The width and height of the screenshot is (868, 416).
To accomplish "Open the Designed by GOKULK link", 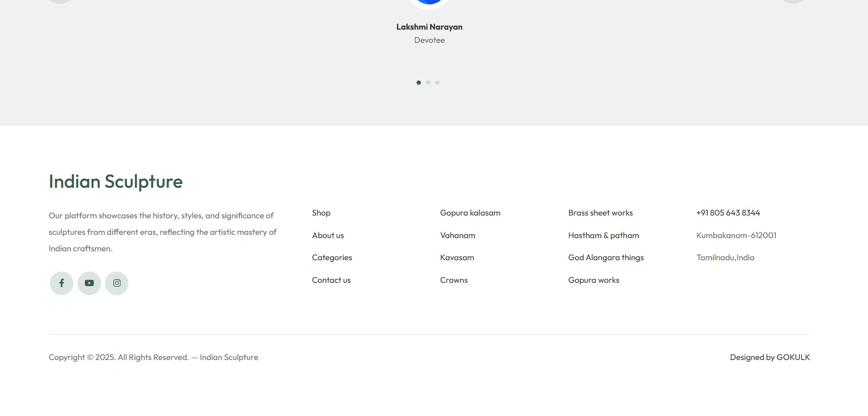I will tap(770, 357).
